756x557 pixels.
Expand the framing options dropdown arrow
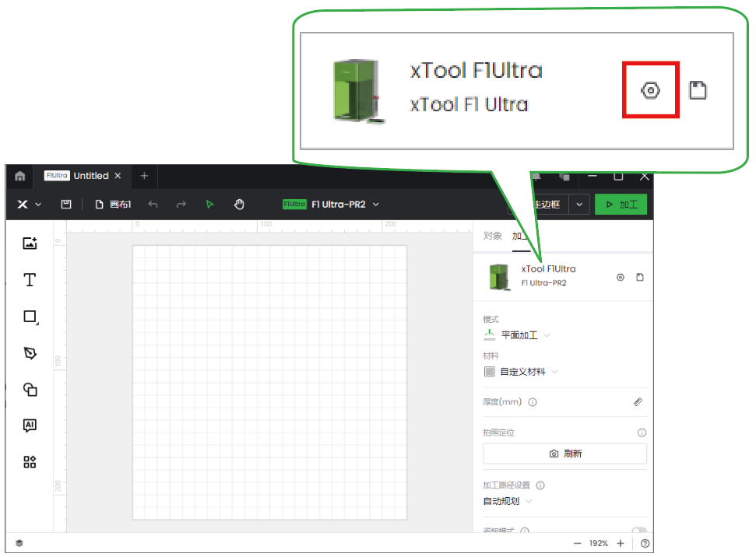pos(579,205)
